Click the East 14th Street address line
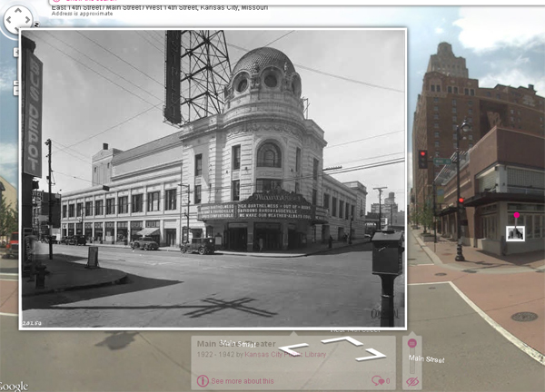Image resolution: width=545 pixels, height=392 pixels. [x=160, y=7]
